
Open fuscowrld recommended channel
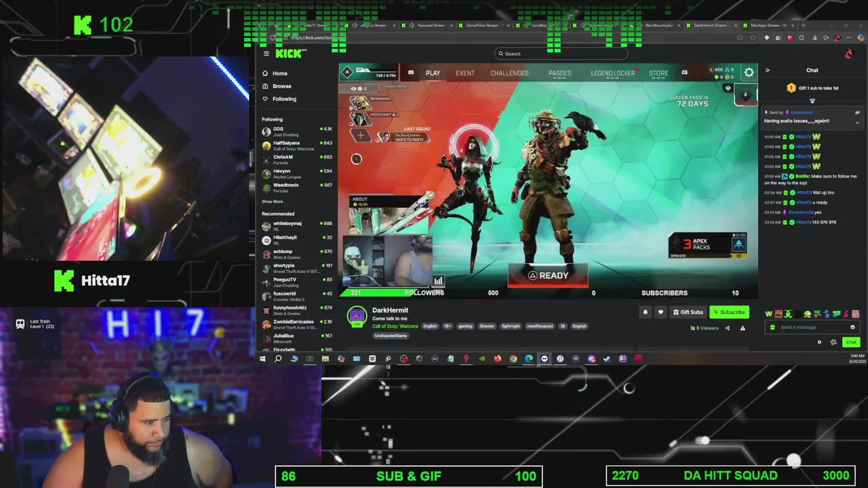(297, 296)
